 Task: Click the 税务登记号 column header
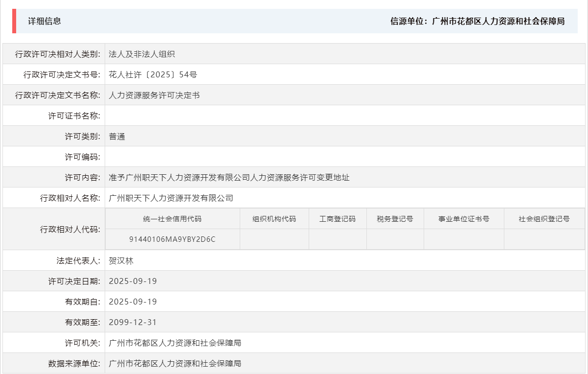pyautogui.click(x=395, y=219)
